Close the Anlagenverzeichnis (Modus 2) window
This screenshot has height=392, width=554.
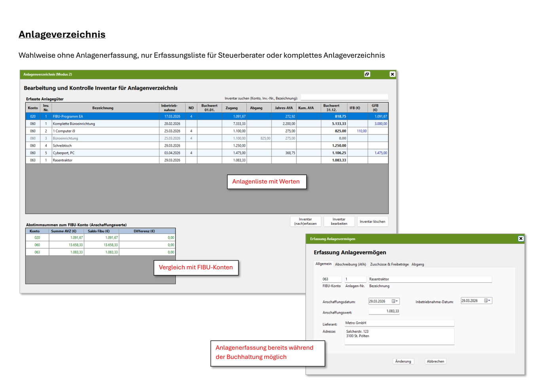click(392, 74)
